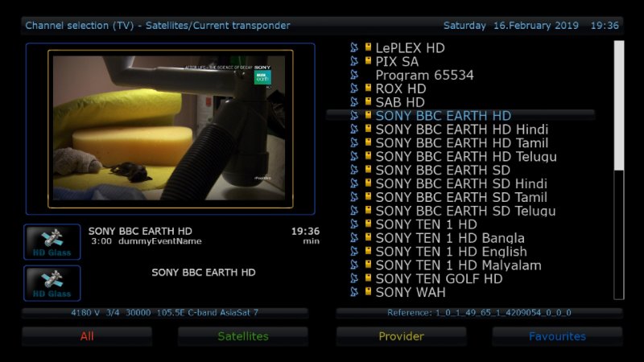Image resolution: width=644 pixels, height=362 pixels.
Task: Click satellite dish icon beside SAB HD
Action: [354, 102]
